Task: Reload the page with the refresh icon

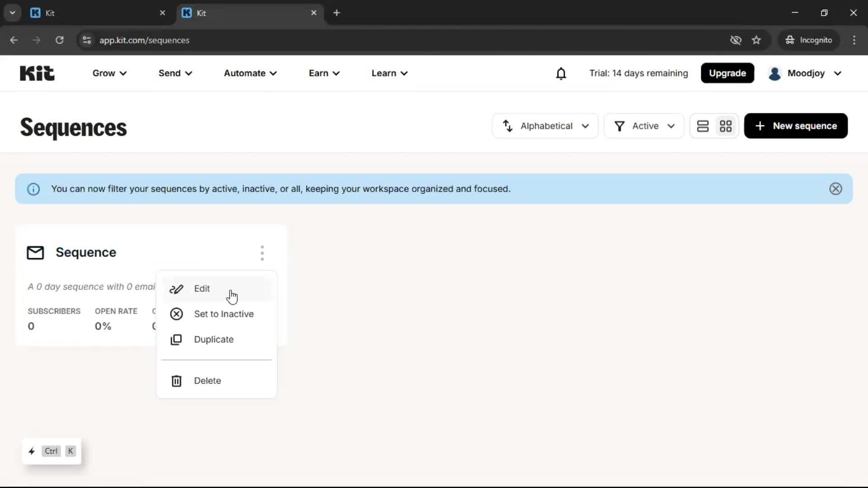Action: (x=59, y=40)
